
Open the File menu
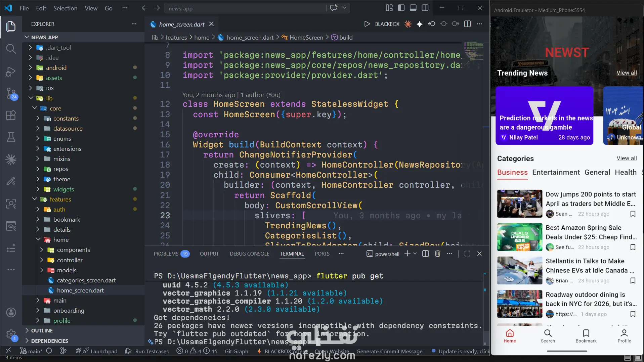click(24, 8)
